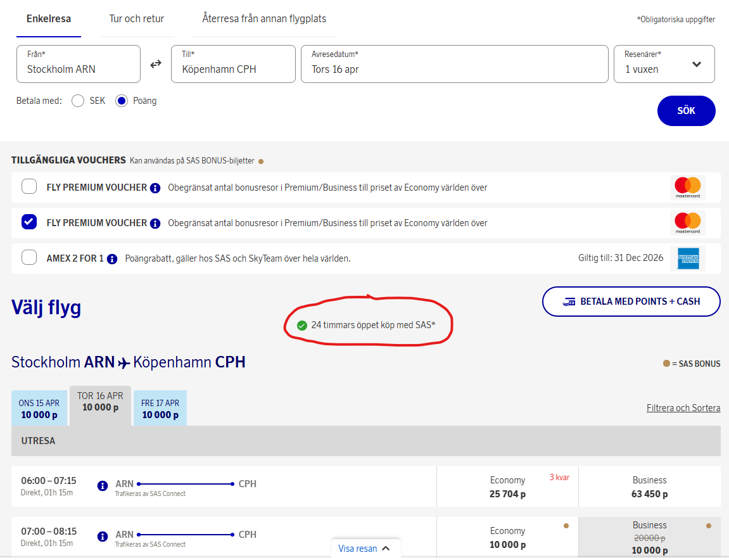
Task: Check the first Fly Premium Voucher checkbox
Action: pyautogui.click(x=29, y=186)
